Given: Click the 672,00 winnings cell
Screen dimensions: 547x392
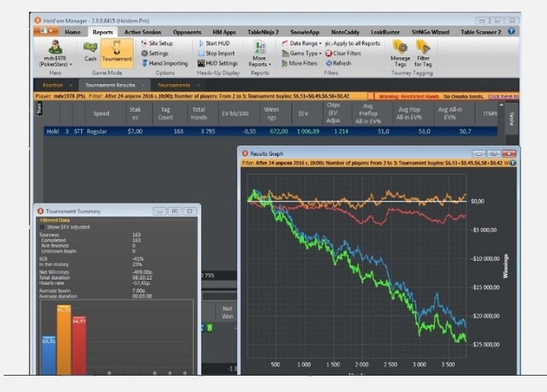Looking at the screenshot, I should 279,131.
